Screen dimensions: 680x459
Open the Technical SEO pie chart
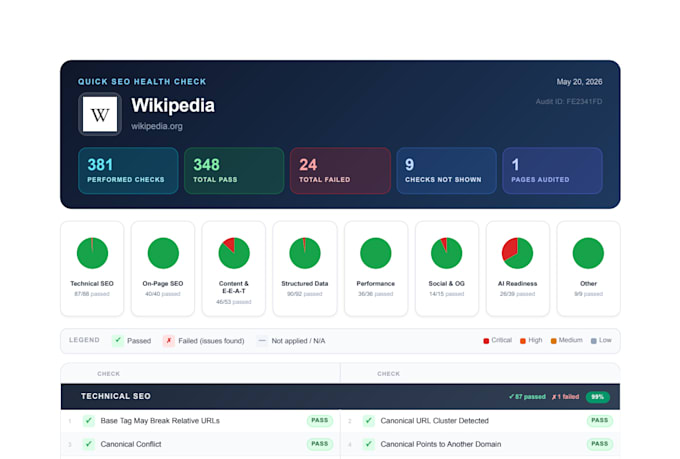click(92, 253)
